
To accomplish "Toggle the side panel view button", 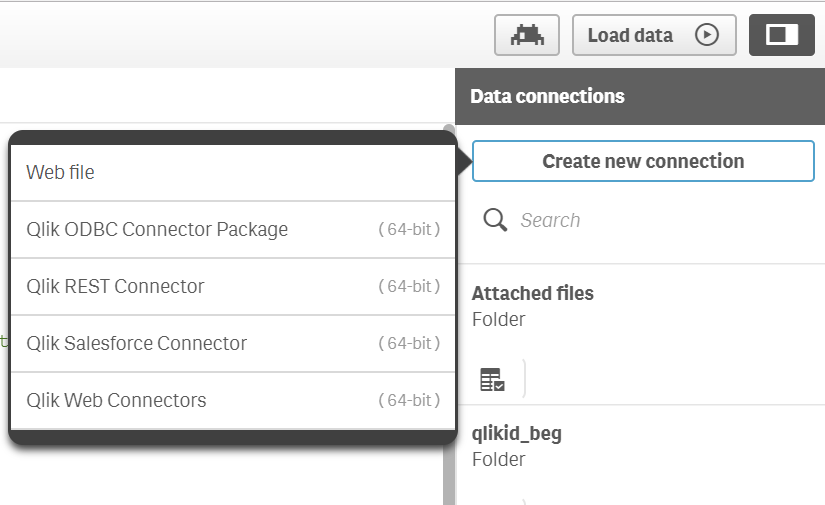I will 781,35.
